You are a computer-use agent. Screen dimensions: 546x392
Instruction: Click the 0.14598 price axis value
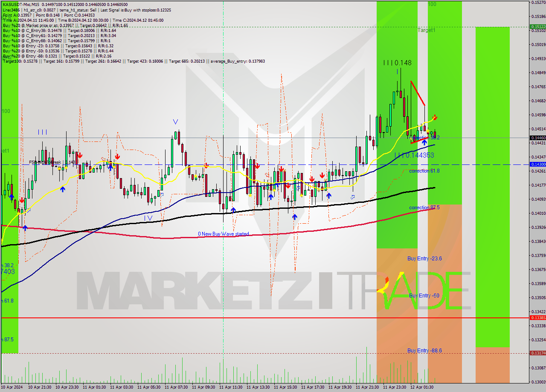tap(538, 115)
